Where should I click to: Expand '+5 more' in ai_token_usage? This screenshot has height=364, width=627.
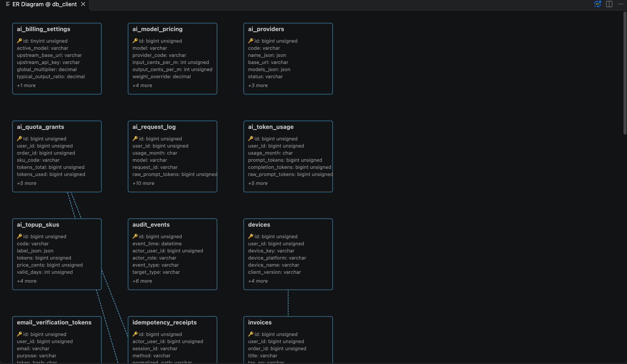(258, 183)
